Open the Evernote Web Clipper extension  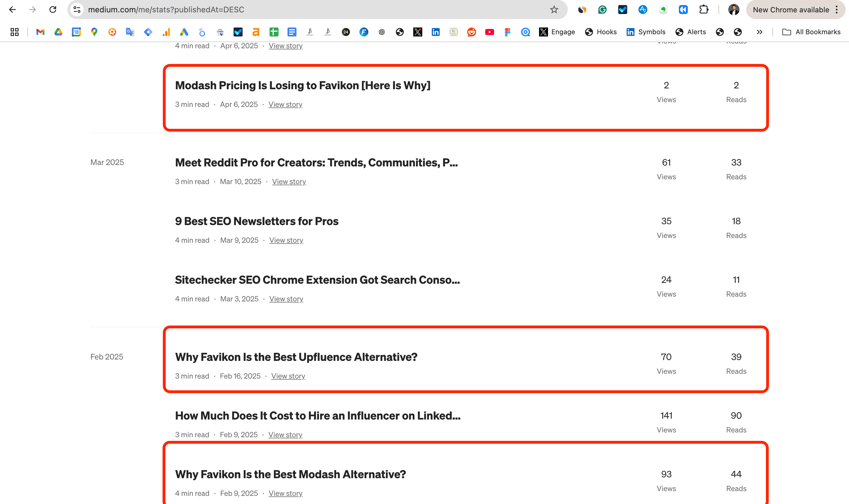pos(663,10)
